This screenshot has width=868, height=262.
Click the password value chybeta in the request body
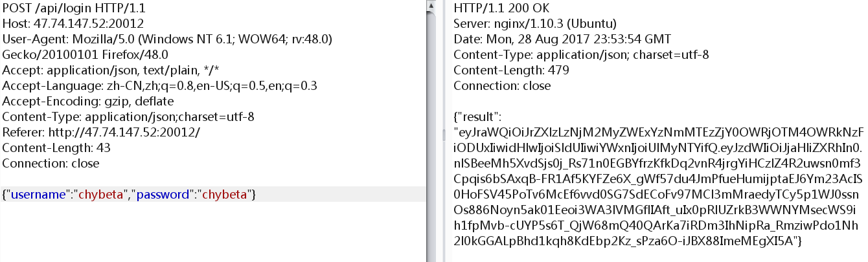(x=226, y=195)
